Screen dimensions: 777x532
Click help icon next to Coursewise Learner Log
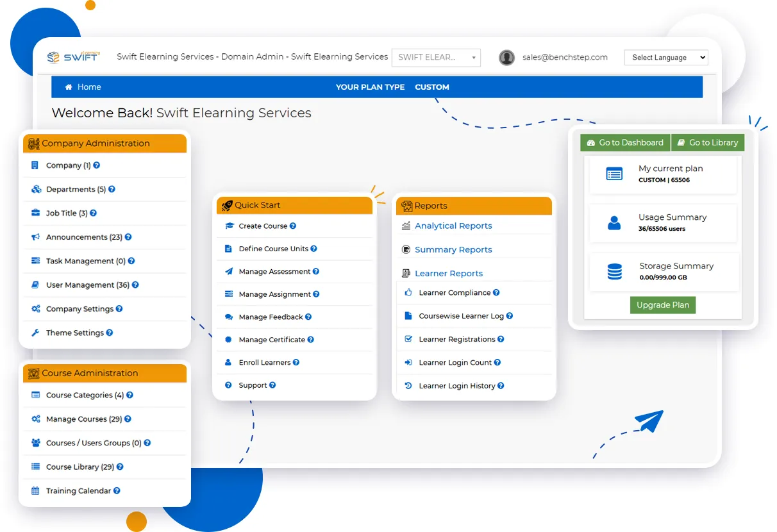510,316
